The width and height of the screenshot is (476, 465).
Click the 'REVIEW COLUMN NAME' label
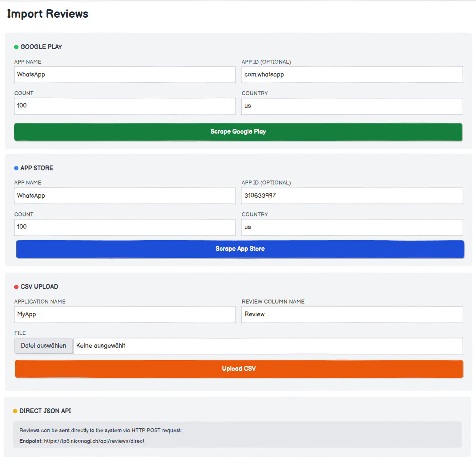[273, 302]
